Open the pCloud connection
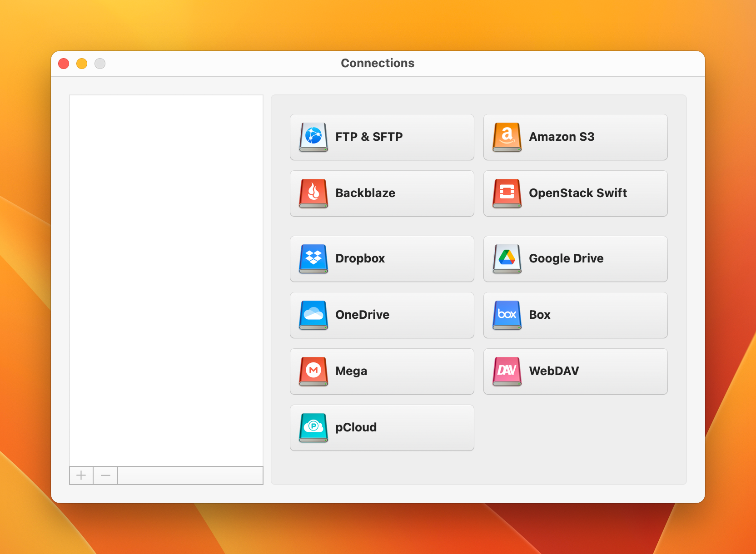The width and height of the screenshot is (756, 554). (x=382, y=427)
